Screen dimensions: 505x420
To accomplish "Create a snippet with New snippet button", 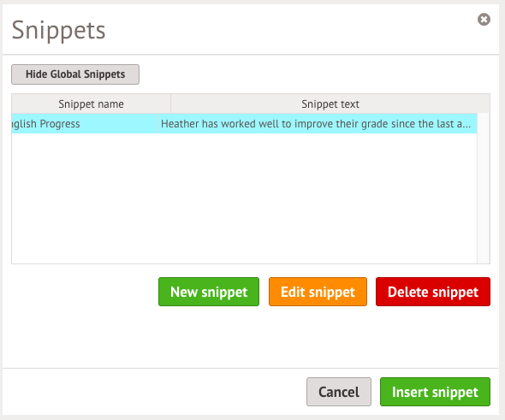I will tap(209, 292).
